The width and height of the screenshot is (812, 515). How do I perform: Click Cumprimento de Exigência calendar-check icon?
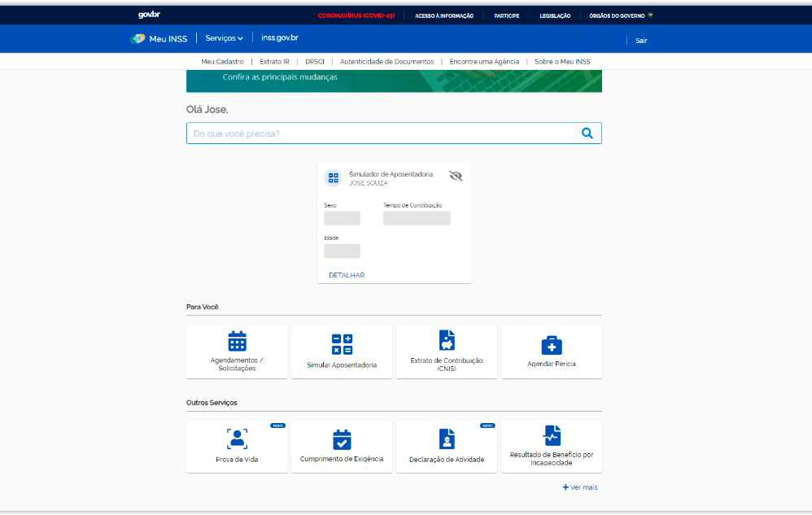click(342, 439)
